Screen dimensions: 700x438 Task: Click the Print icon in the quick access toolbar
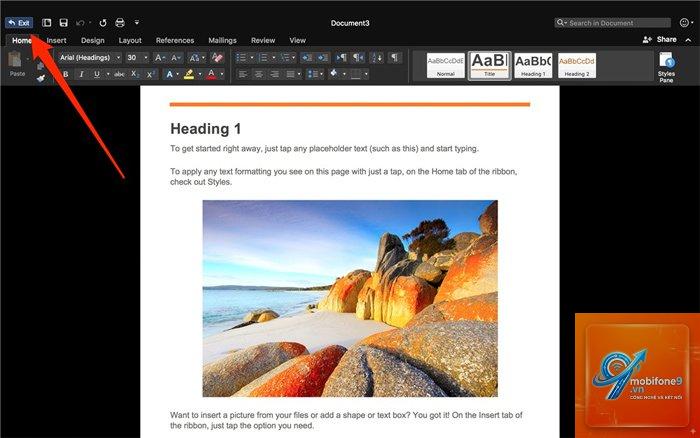pyautogui.click(x=120, y=23)
